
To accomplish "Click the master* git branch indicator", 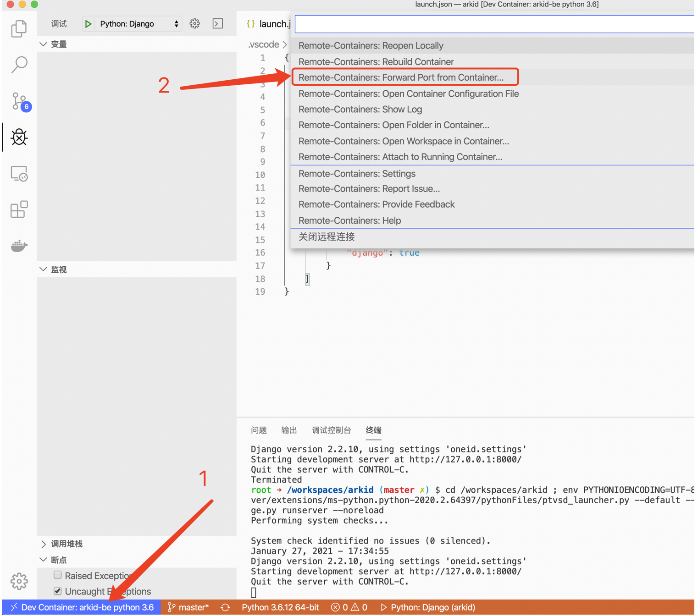I will 188,607.
